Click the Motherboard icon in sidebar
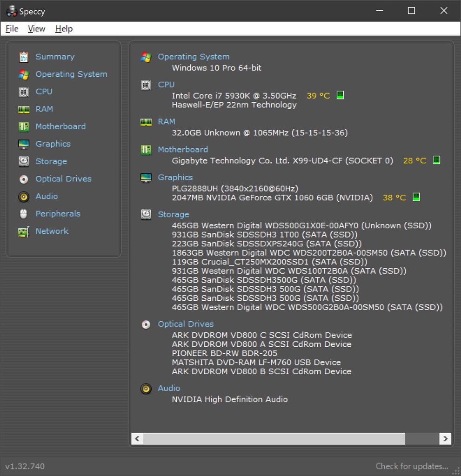 point(24,126)
